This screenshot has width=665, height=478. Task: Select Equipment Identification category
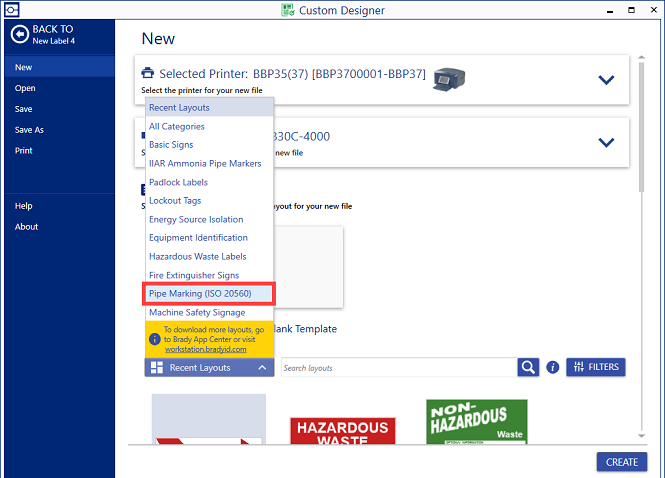click(210, 238)
